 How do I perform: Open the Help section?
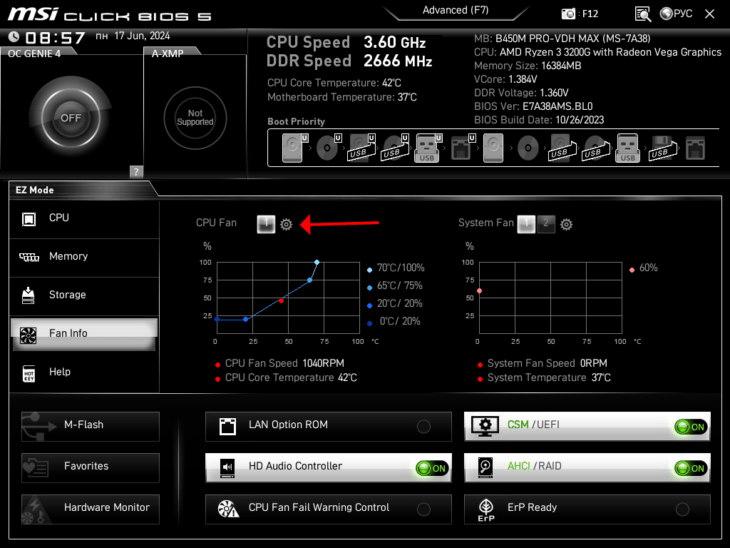click(x=84, y=372)
